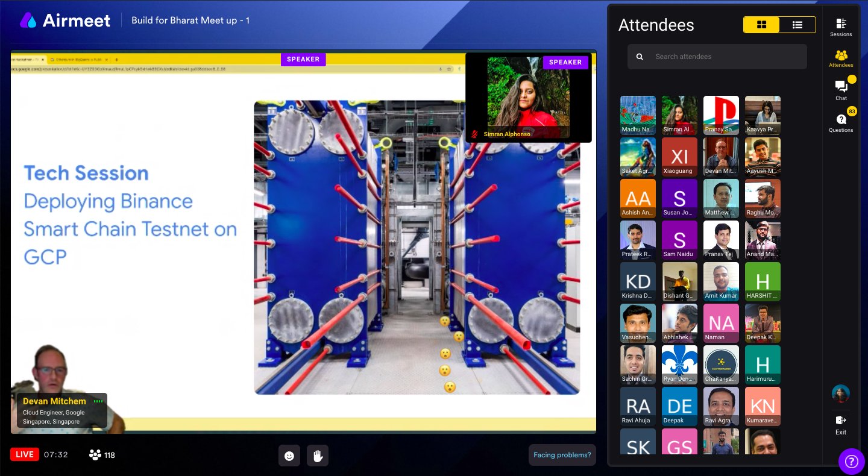Image resolution: width=868 pixels, height=476 pixels.
Task: Click the LIVE indicator badge
Action: tap(25, 454)
